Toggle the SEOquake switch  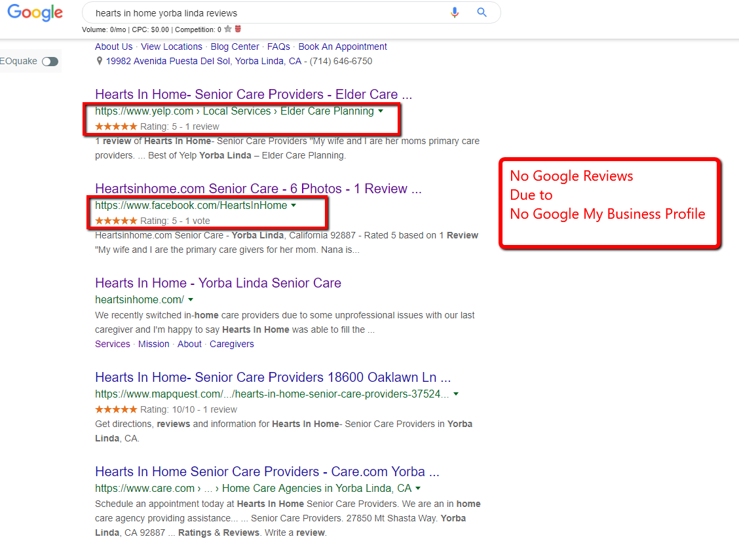tap(50, 62)
